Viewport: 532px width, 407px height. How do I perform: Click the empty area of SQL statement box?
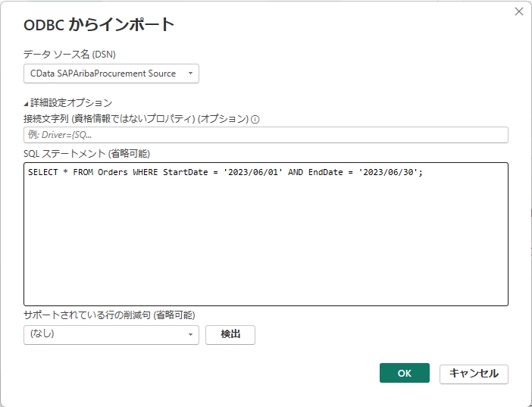pyautogui.click(x=266, y=244)
